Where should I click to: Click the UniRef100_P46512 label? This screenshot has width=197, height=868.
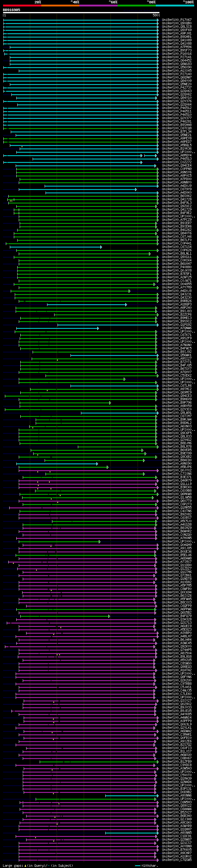click(x=176, y=108)
